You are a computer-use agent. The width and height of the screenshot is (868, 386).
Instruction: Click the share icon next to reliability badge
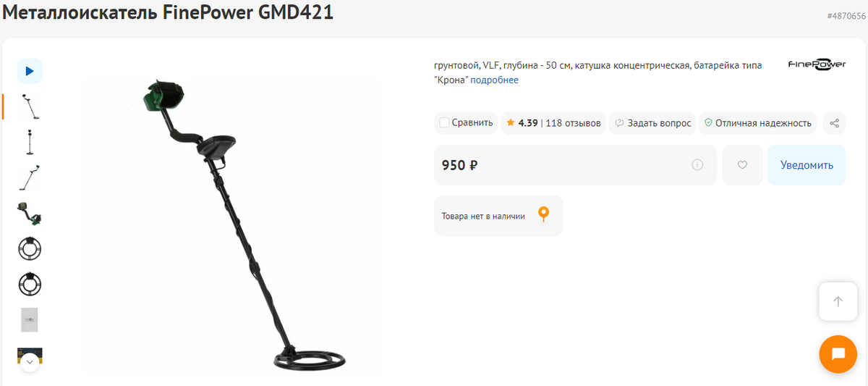[x=834, y=123]
